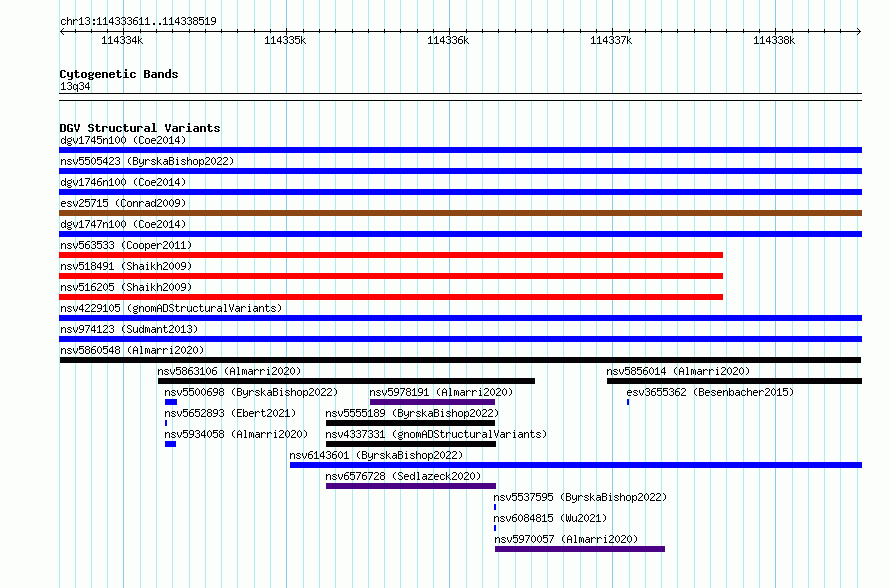The height and width of the screenshot is (588, 890).
Task: Select small blue bar under nsv5500698
Action: tap(171, 402)
